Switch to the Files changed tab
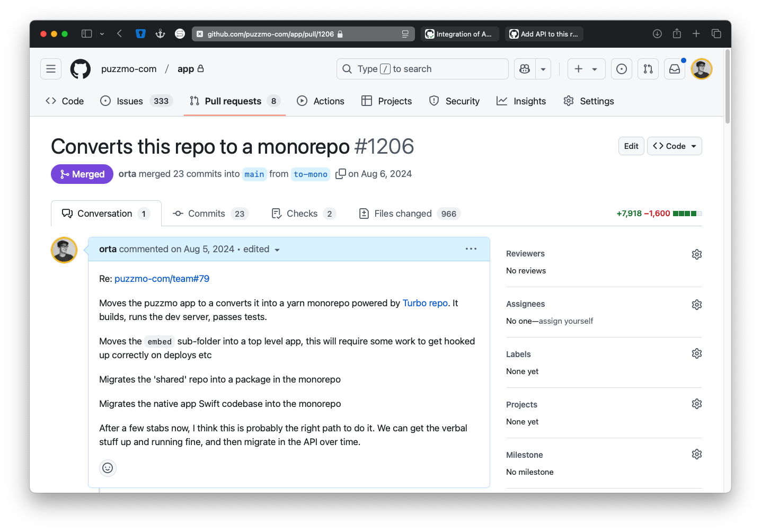The width and height of the screenshot is (761, 532). [x=403, y=213]
